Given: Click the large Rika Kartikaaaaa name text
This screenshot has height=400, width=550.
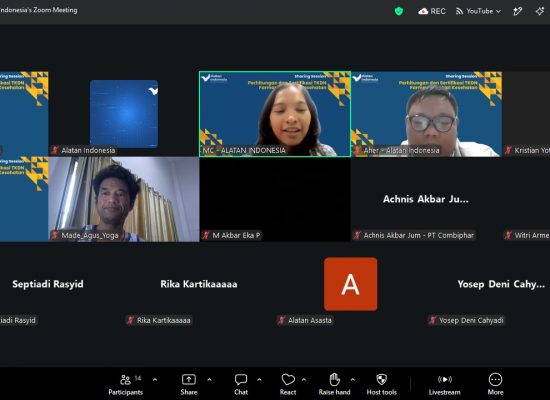Looking at the screenshot, I should pos(199,284).
